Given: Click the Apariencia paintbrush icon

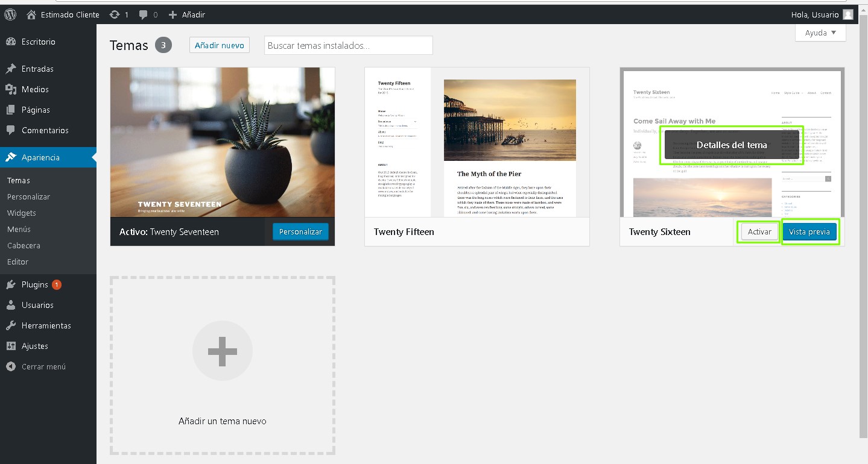Looking at the screenshot, I should [x=11, y=157].
